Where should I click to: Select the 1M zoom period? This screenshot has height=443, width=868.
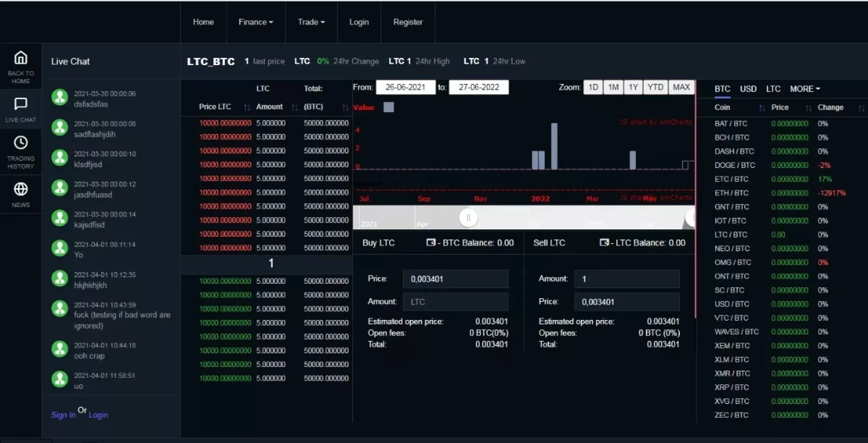pos(613,87)
